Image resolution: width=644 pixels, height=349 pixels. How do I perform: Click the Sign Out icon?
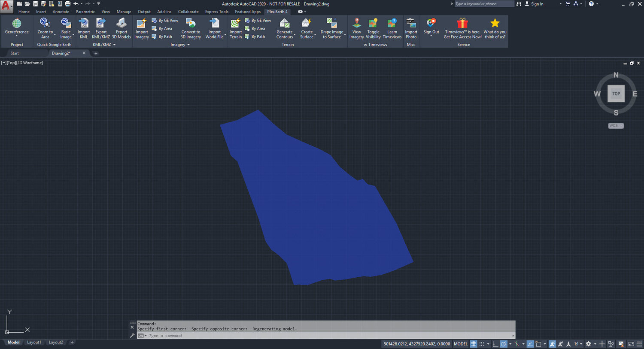point(431,23)
